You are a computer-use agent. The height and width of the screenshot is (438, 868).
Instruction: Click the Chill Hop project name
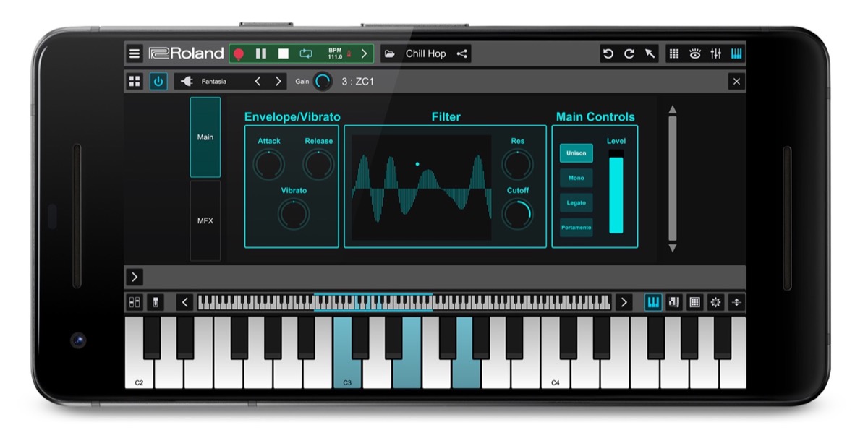tap(425, 53)
